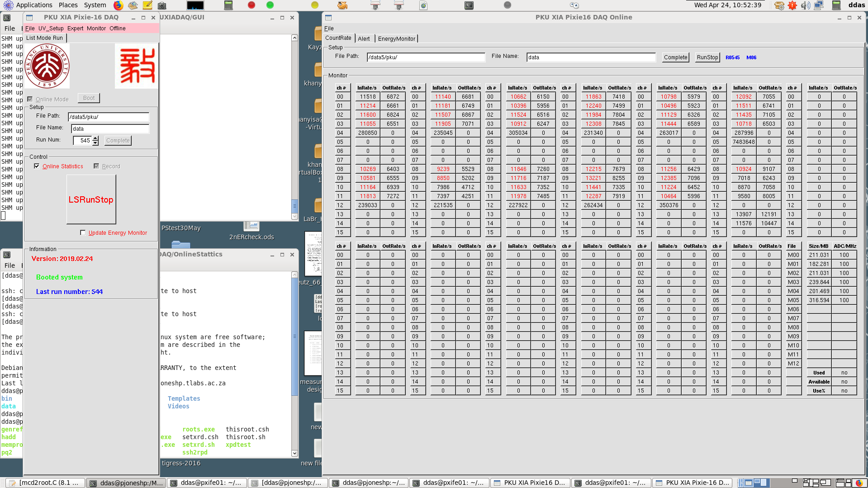The image size is (868, 488).
Task: Focus File Name field in Pixie-16 DAQ
Action: pos(110,129)
